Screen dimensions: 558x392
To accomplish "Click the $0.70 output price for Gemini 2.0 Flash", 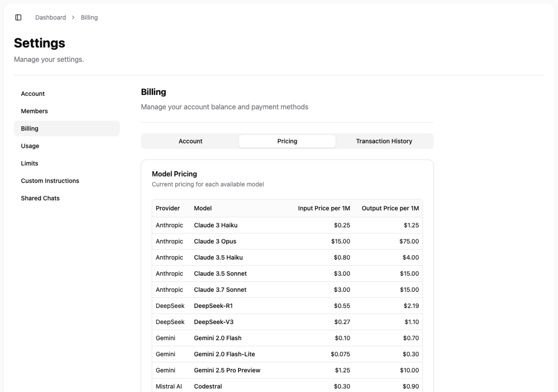I will pyautogui.click(x=411, y=338).
